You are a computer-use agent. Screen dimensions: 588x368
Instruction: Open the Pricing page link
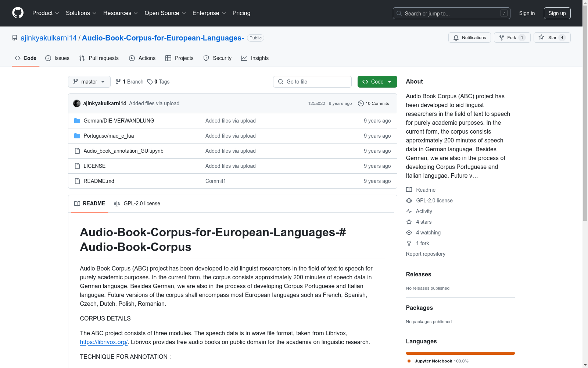241,13
